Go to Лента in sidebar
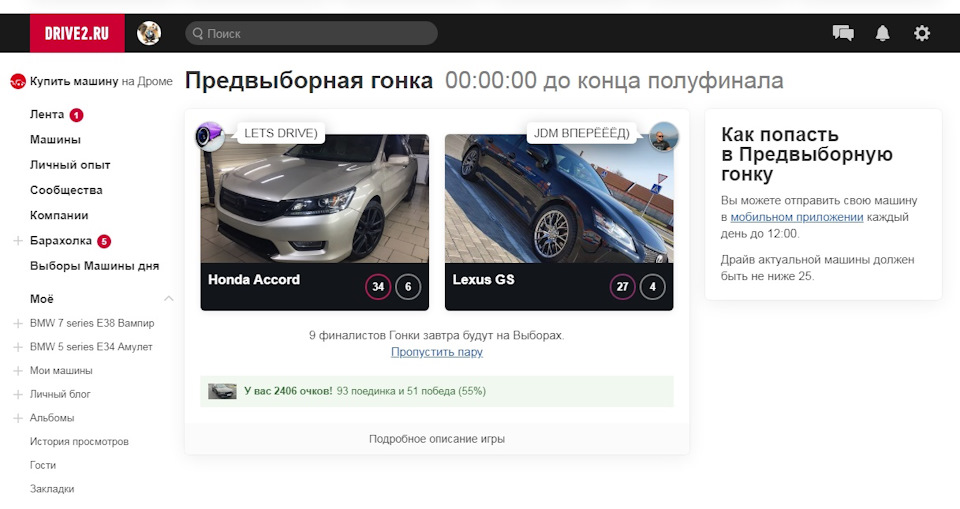 tap(47, 115)
